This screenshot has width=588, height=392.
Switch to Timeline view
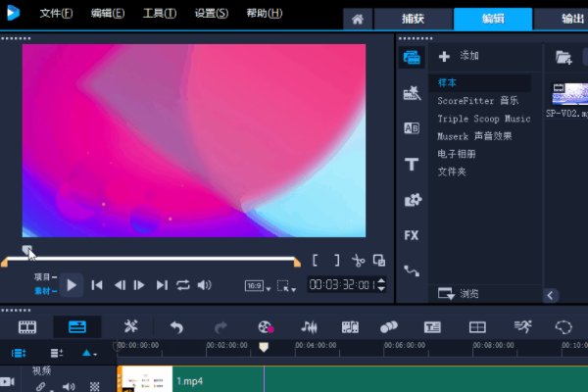coord(77,327)
